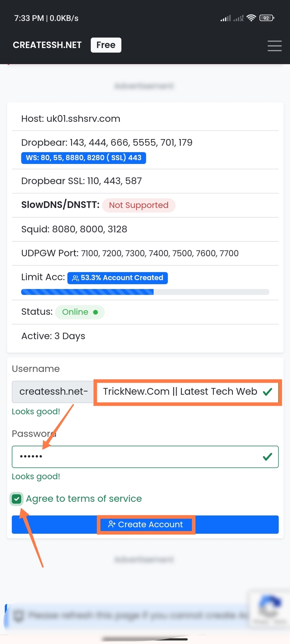Open the CREATESSH.NET home link
This screenshot has width=290, height=644.
47,45
